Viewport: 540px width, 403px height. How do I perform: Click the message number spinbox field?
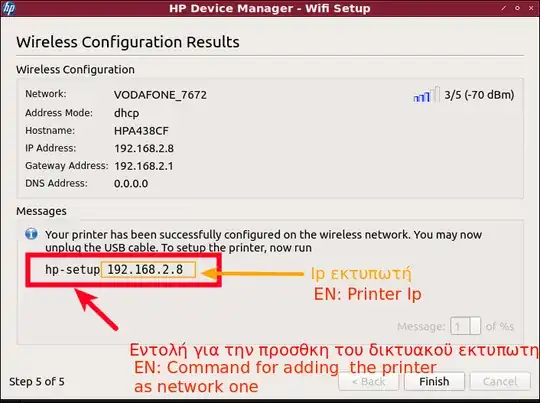[465, 326]
